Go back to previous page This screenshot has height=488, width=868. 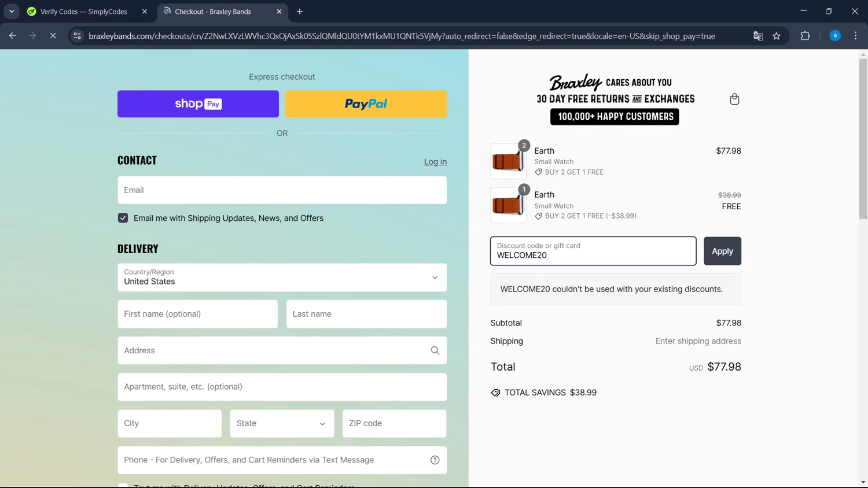(13, 36)
